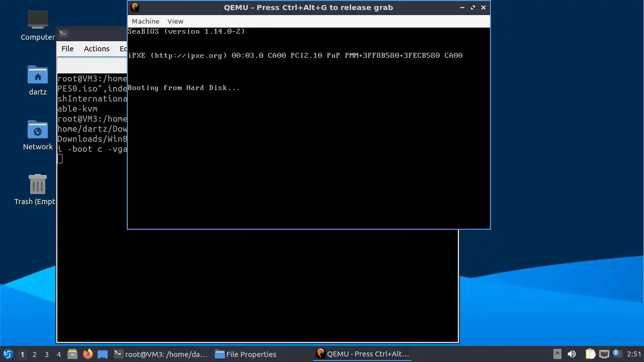Open the network connection tray icon

coord(604,354)
